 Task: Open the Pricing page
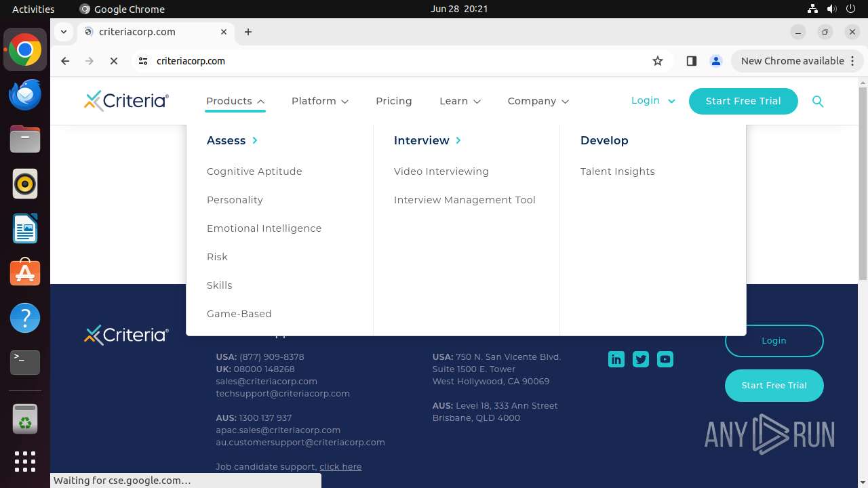(x=394, y=101)
